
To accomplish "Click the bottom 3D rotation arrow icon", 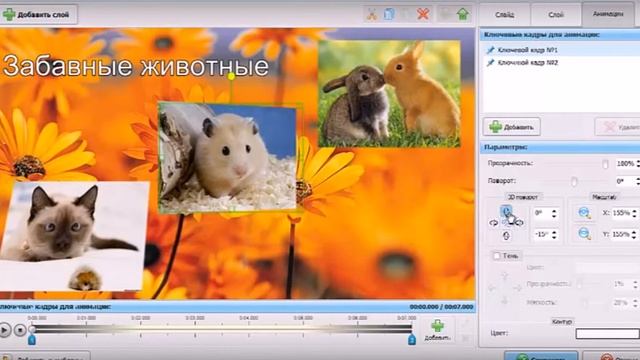I will (506, 236).
